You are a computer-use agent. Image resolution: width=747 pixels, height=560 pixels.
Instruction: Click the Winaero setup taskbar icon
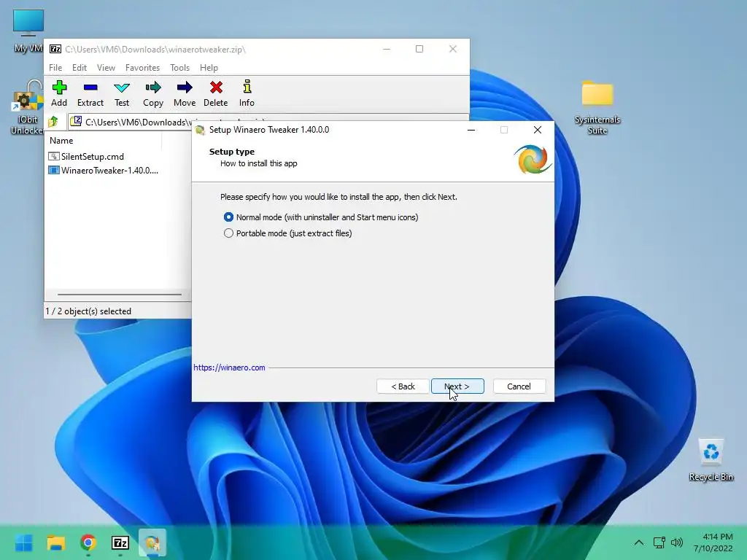click(x=152, y=542)
